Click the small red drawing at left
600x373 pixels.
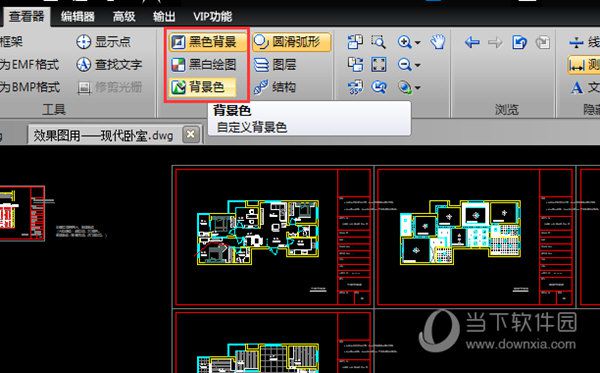coord(22,213)
